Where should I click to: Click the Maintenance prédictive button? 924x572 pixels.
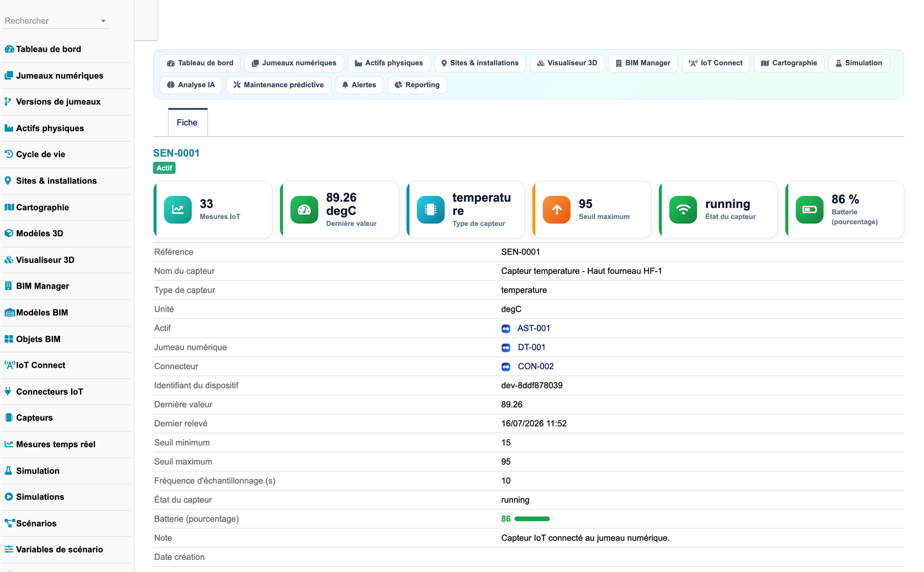point(278,85)
